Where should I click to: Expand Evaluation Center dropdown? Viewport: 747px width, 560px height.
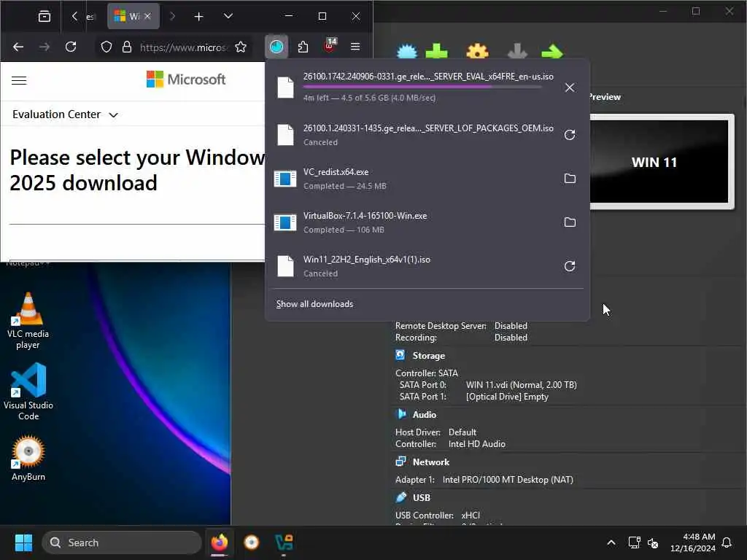[x=65, y=114]
